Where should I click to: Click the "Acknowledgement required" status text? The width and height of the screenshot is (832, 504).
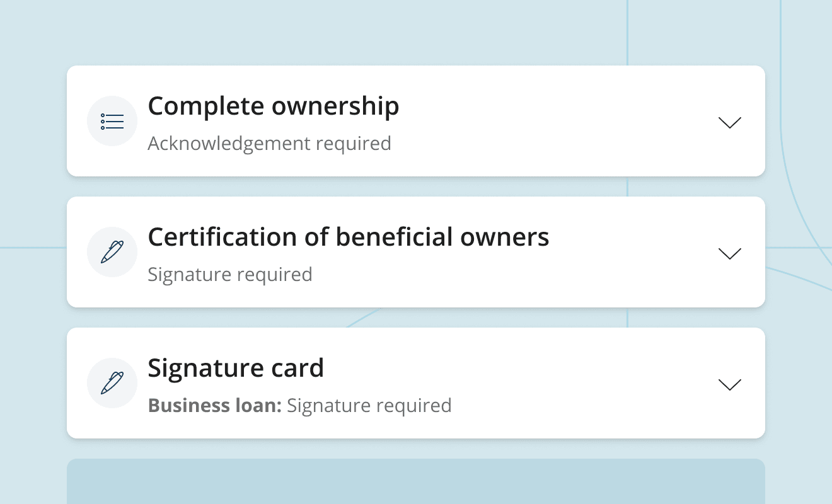pos(269,144)
